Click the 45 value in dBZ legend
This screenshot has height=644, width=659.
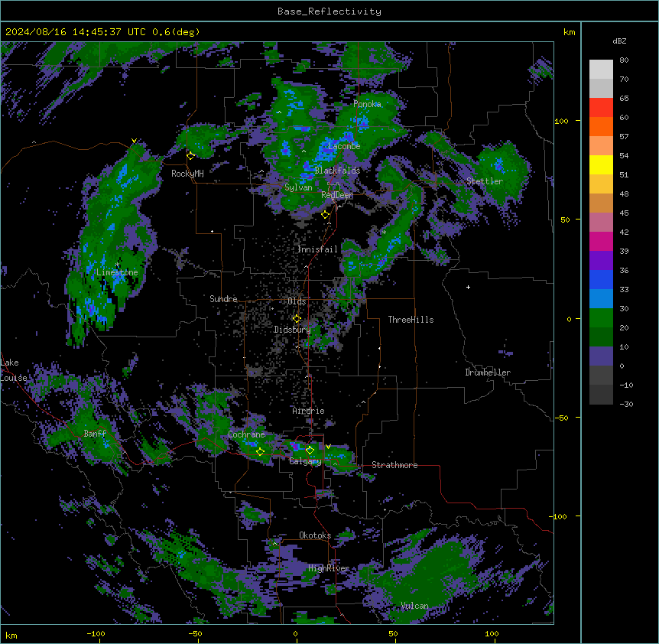(624, 213)
